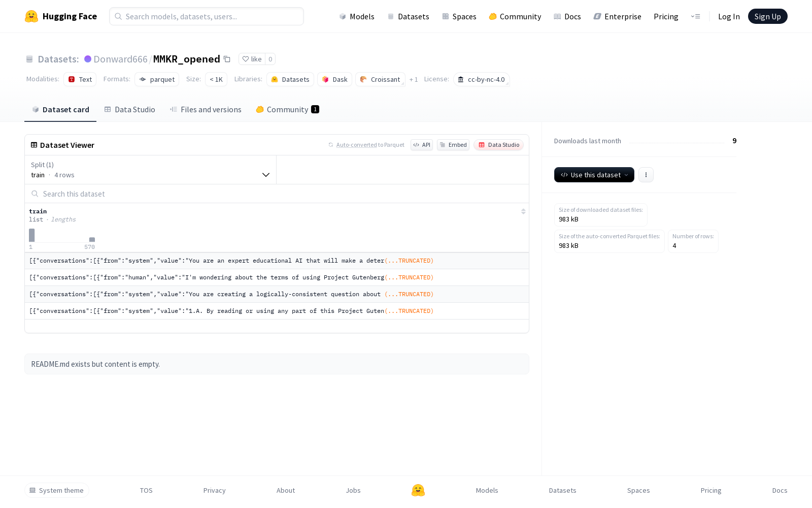Viewport: 812px width, 508px height.
Task: Click the Dask library tag
Action: [x=335, y=79]
